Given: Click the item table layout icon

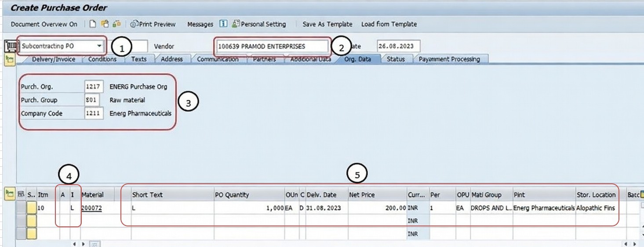Looking at the screenshot, I should (21, 195).
